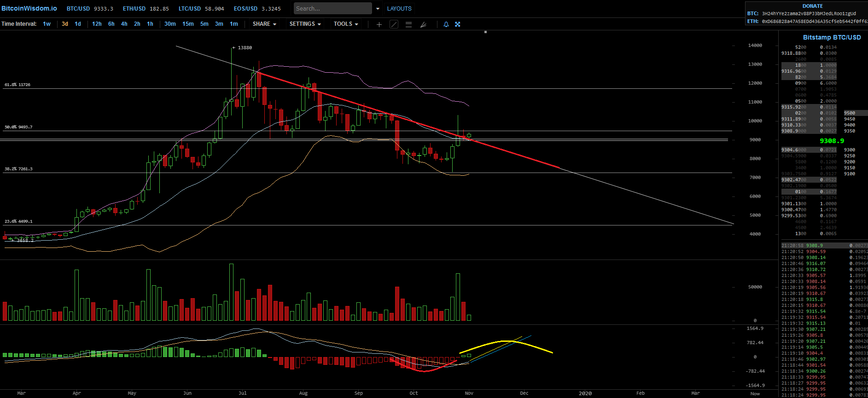Click the 38.2% 7261.3 Fibonacci label
The height and width of the screenshot is (398, 868).
coord(18,169)
